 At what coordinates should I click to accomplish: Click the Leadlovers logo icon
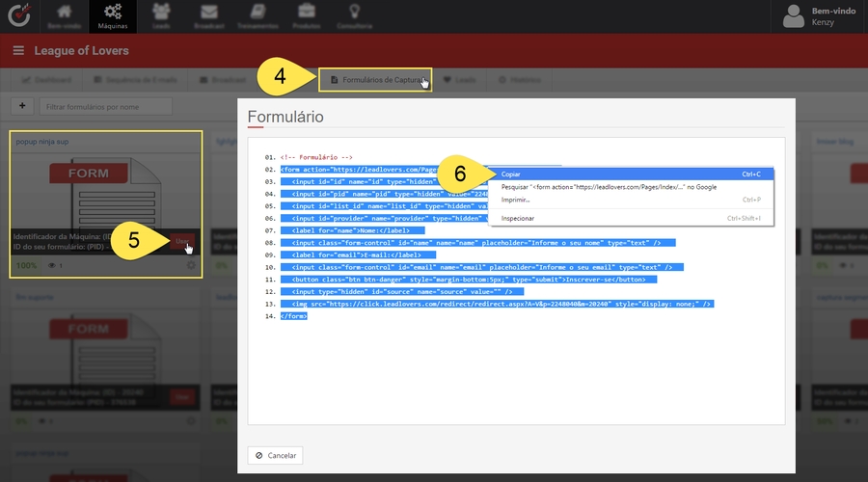[19, 16]
